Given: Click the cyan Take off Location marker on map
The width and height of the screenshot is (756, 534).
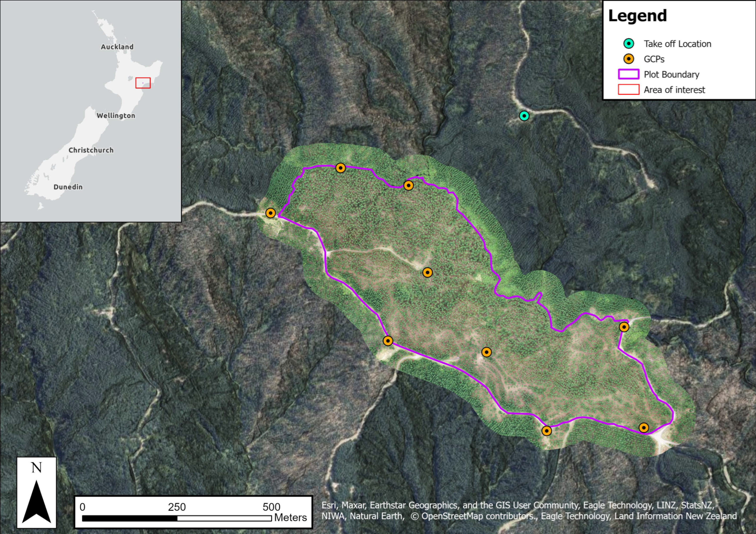Looking at the screenshot, I should coord(524,116).
